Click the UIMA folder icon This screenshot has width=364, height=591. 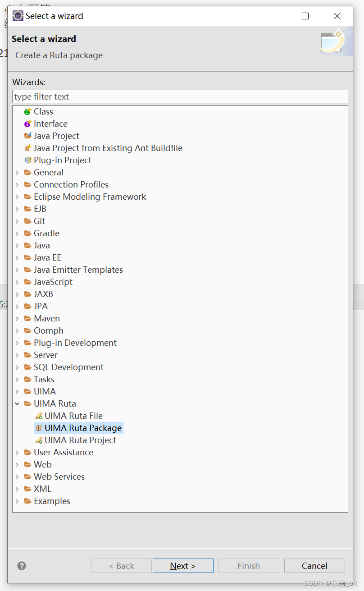click(x=27, y=391)
